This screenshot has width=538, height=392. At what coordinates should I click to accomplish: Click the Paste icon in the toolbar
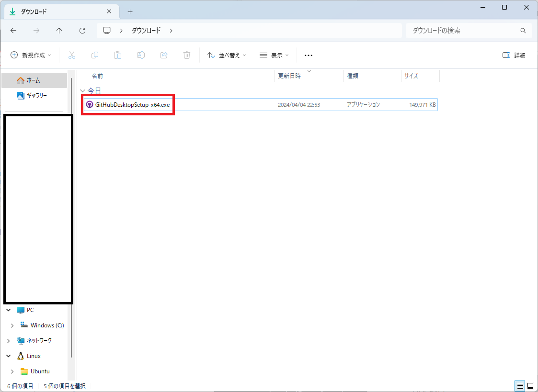(118, 55)
